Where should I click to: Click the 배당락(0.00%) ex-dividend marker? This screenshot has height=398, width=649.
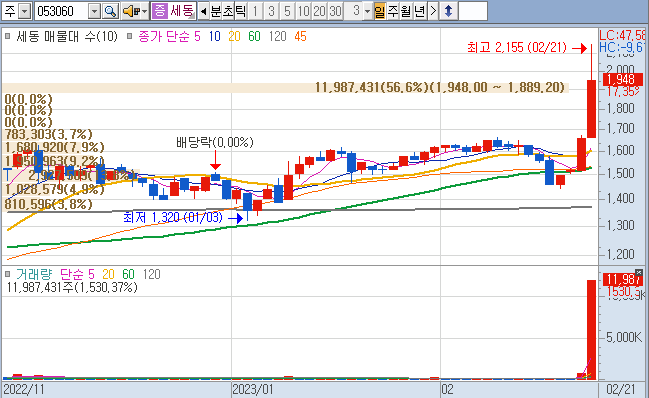pos(215,142)
